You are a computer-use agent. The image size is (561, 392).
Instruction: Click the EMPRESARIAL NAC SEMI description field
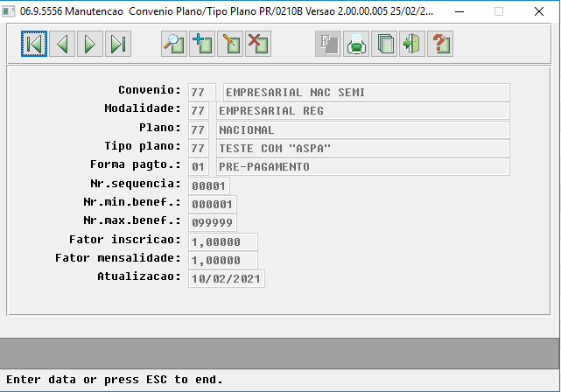(367, 93)
